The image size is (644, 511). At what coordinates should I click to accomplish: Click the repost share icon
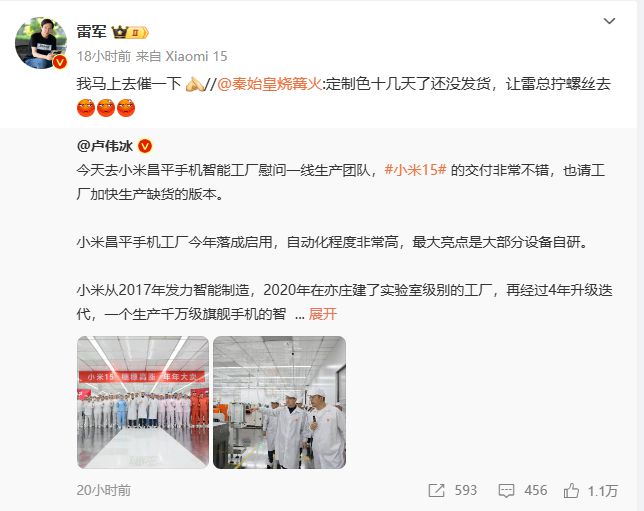point(436,490)
